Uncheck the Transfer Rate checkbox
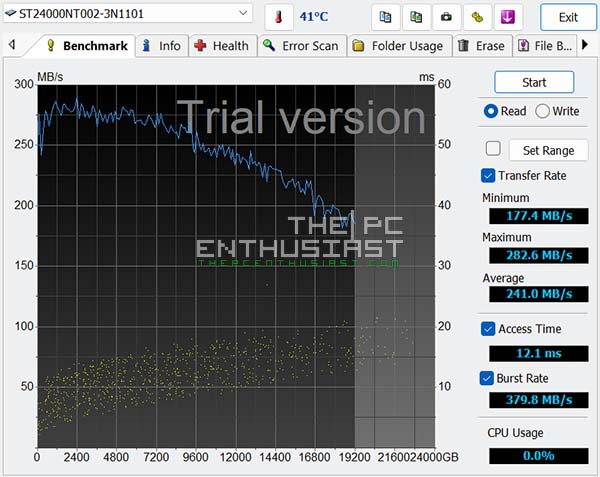This screenshot has width=600, height=477. (x=488, y=176)
